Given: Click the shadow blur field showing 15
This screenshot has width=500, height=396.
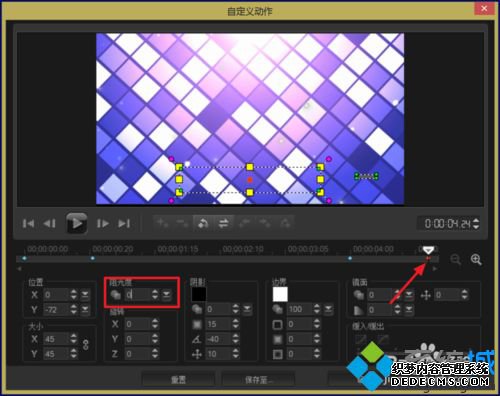Looking at the screenshot, I should pyautogui.click(x=218, y=324).
